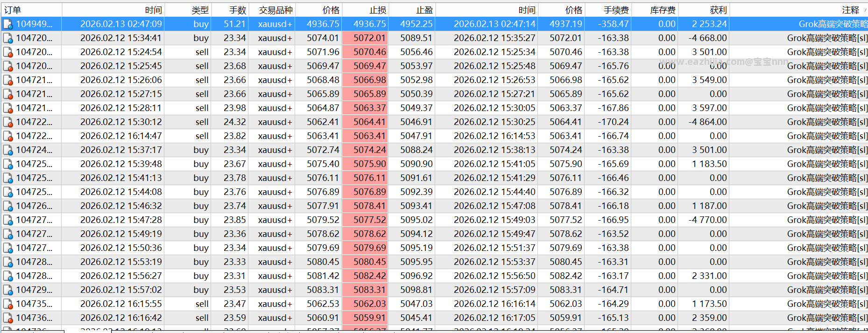Click the open price 5071.96
868x333 pixels.
point(323,52)
